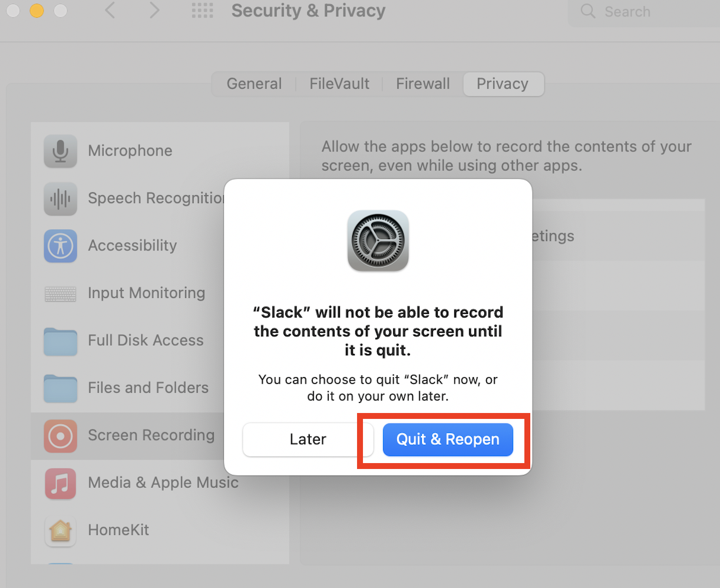Open the Accessibility icon entry
Screen dimensions: 720x588
pyautogui.click(x=60, y=246)
